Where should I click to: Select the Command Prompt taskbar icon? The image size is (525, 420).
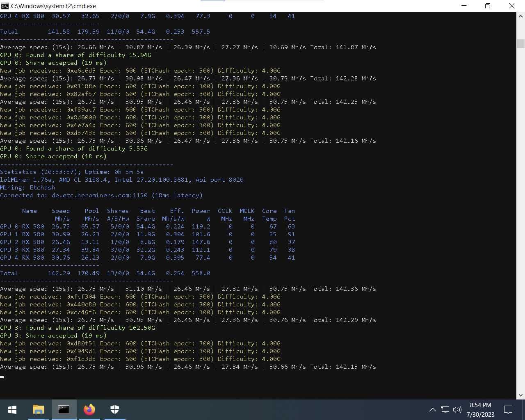click(x=64, y=410)
